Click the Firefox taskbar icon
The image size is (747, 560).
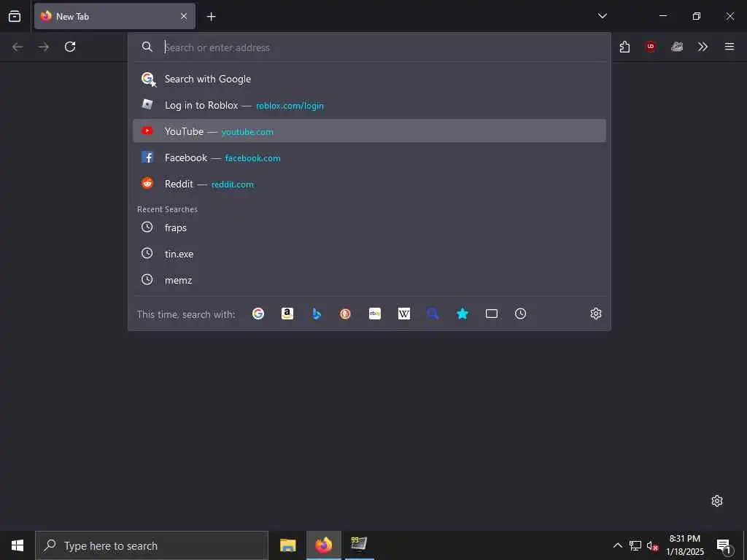pyautogui.click(x=323, y=545)
